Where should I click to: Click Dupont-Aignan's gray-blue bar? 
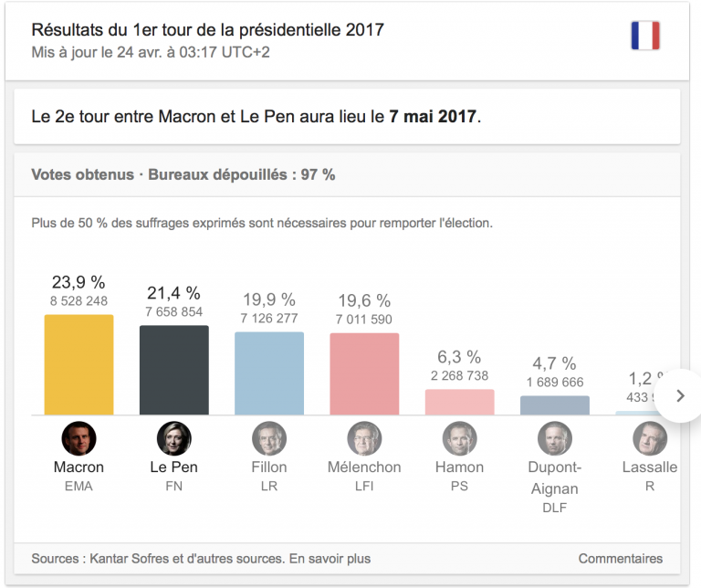(x=555, y=405)
